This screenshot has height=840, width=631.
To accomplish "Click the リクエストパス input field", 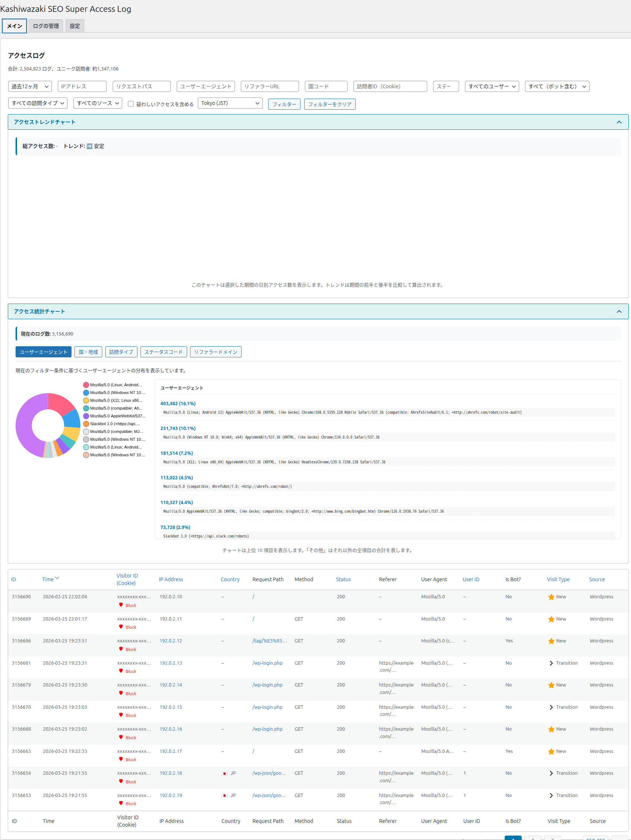I will [142, 87].
